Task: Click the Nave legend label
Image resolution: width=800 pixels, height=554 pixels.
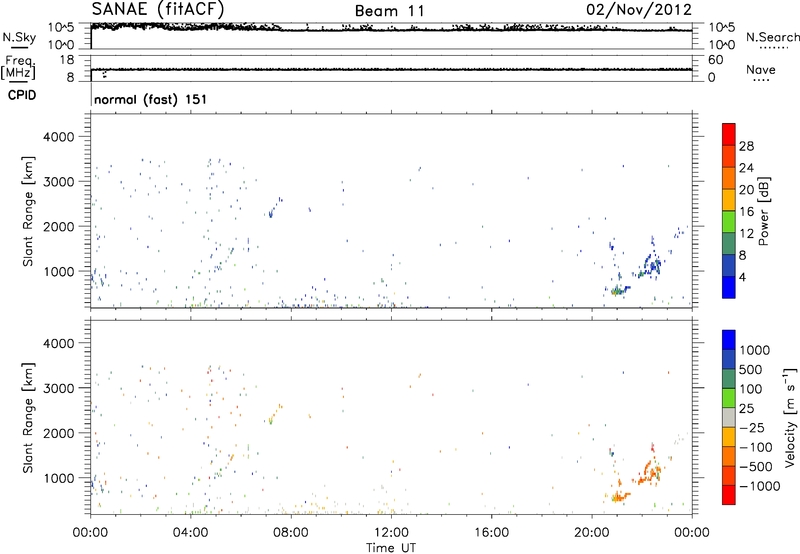Action: (760, 70)
